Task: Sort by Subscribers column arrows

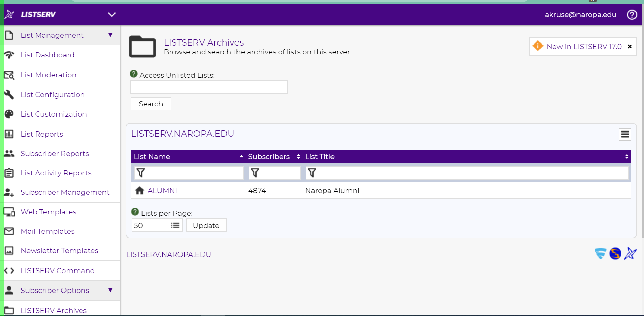Action: tap(298, 156)
